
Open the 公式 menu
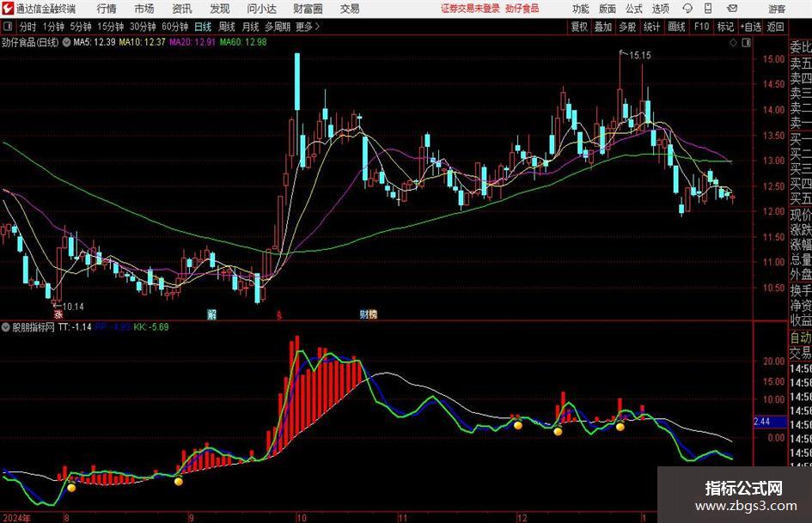633,9
